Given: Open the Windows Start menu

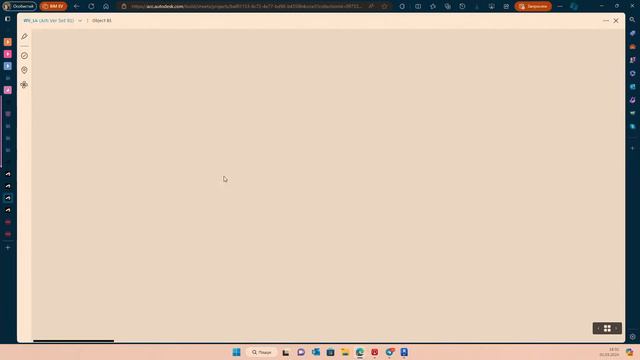Looking at the screenshot, I should coord(236,352).
